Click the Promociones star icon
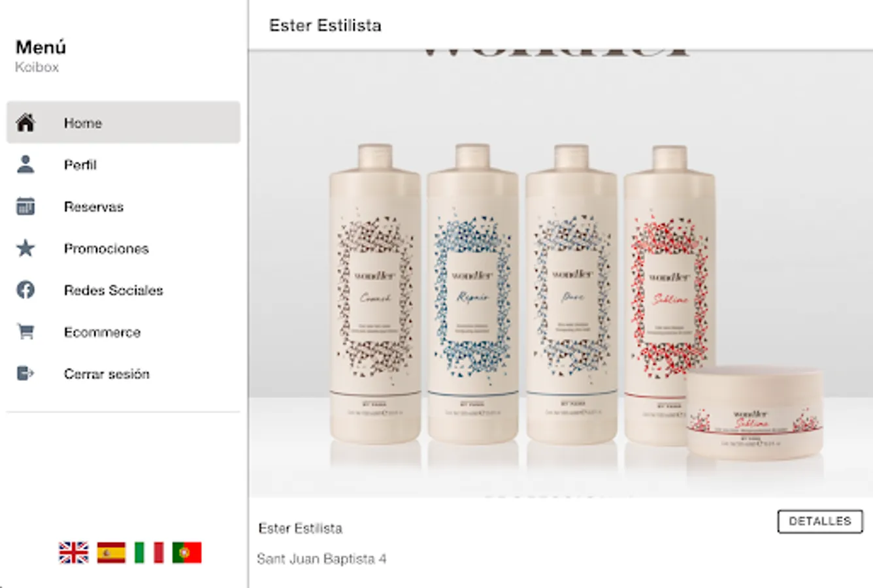The image size is (873, 588). coord(25,248)
